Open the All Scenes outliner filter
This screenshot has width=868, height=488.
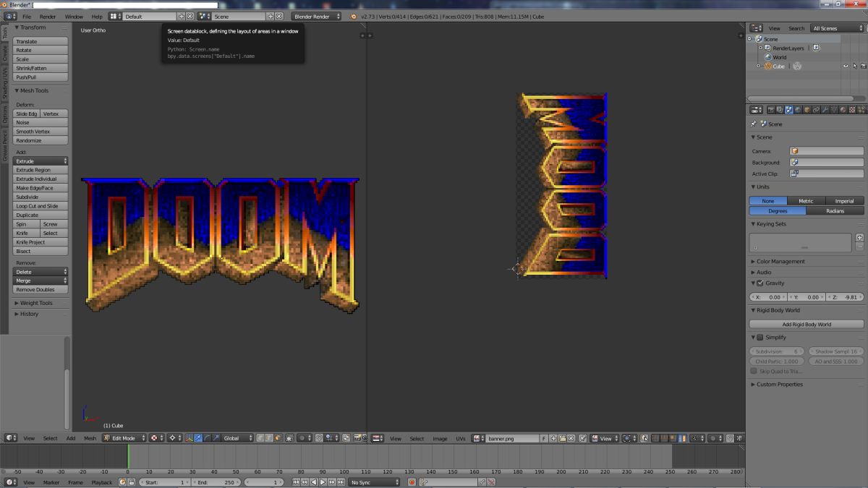836,28
